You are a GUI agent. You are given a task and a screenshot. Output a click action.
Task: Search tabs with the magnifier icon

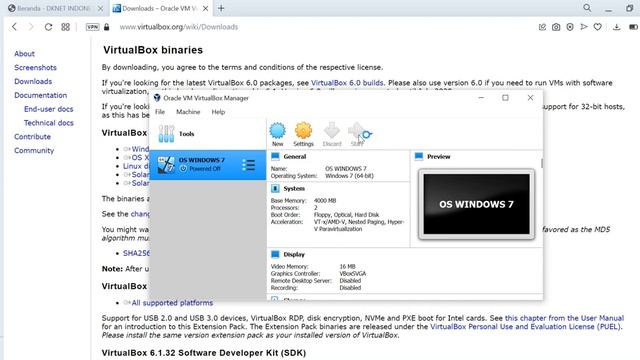click(x=587, y=8)
